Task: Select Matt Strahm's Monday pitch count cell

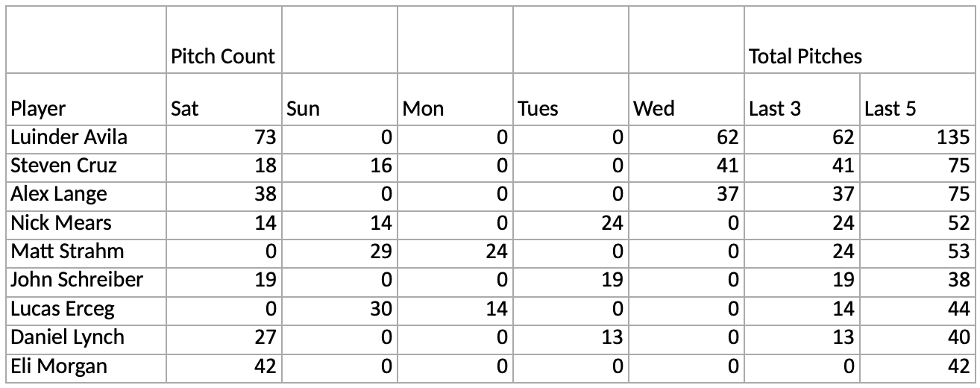Action: [456, 252]
